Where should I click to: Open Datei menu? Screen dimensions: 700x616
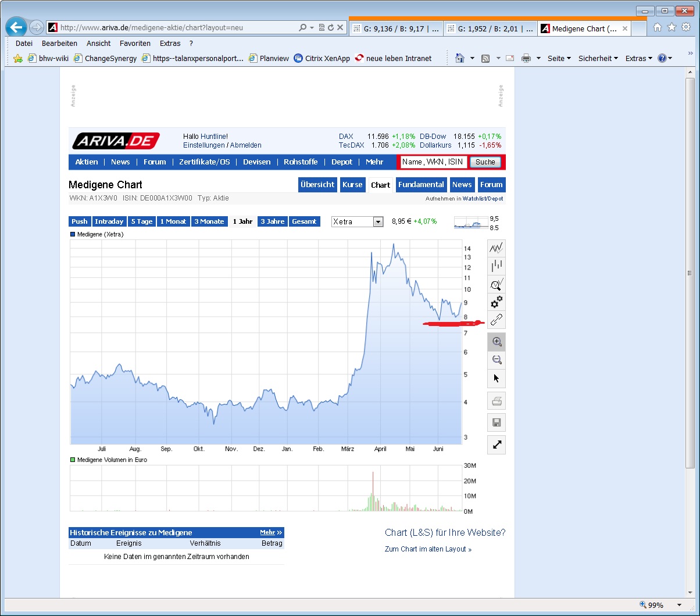coord(24,44)
